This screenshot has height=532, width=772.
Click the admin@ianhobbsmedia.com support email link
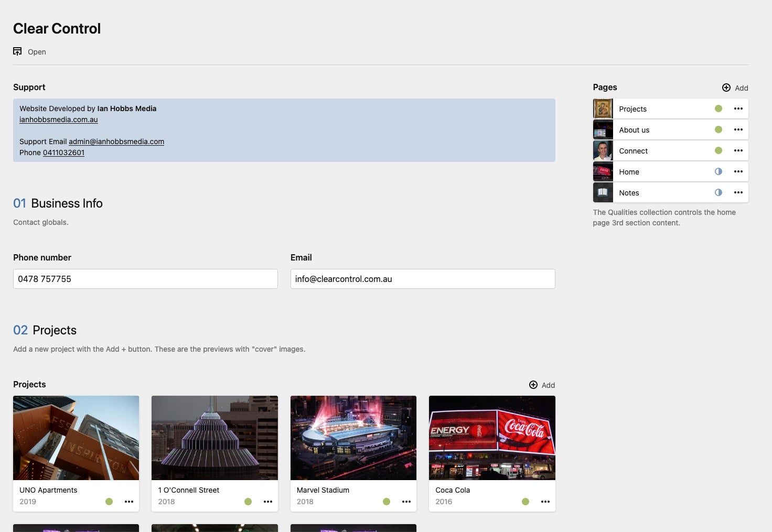(116, 142)
